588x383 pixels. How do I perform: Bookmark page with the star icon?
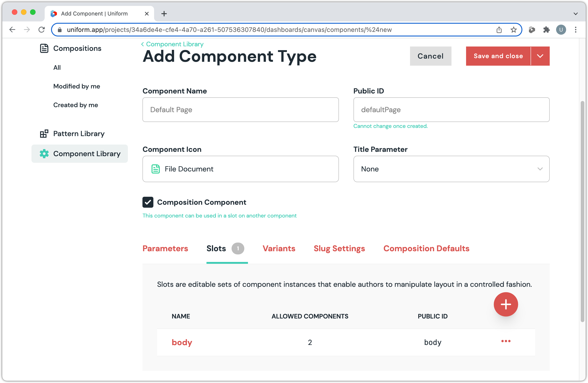point(513,30)
